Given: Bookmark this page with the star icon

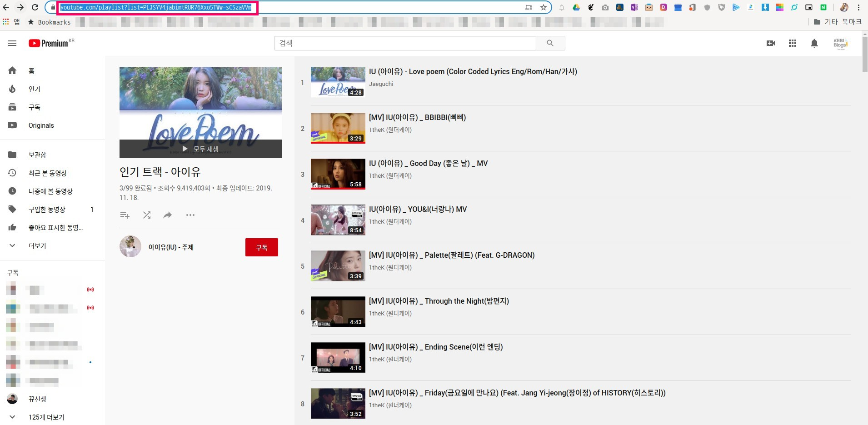Looking at the screenshot, I should tap(544, 7).
